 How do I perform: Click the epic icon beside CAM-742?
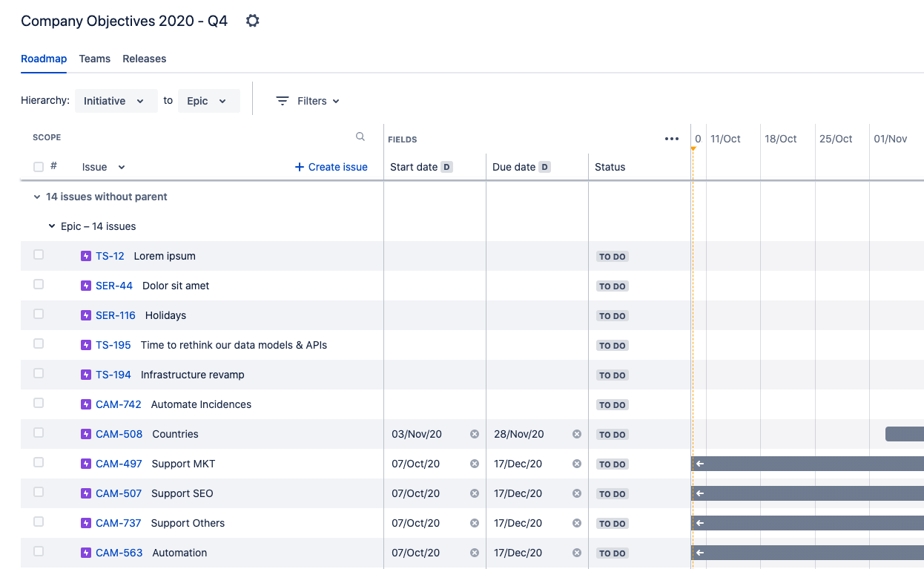pyautogui.click(x=86, y=404)
